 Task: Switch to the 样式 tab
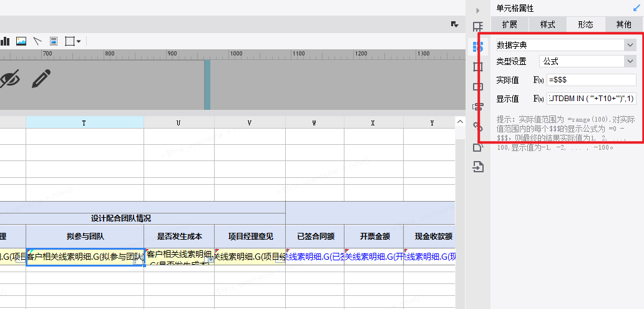coord(547,24)
